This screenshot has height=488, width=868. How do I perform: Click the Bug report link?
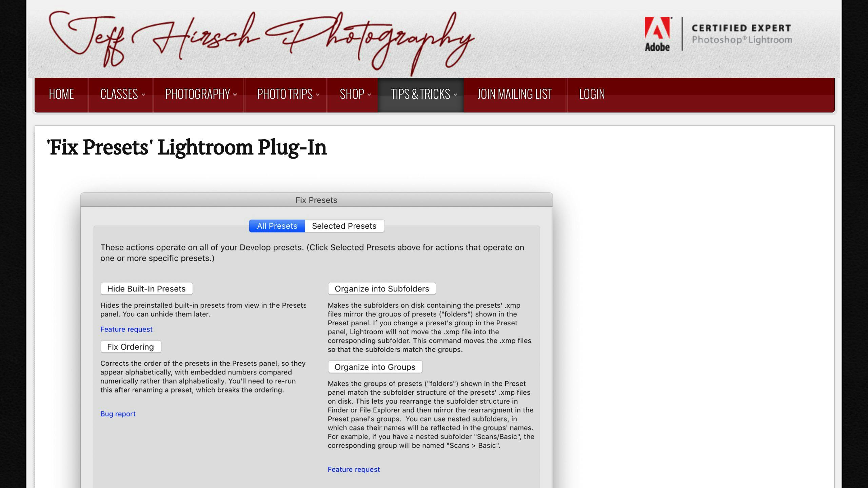118,413
